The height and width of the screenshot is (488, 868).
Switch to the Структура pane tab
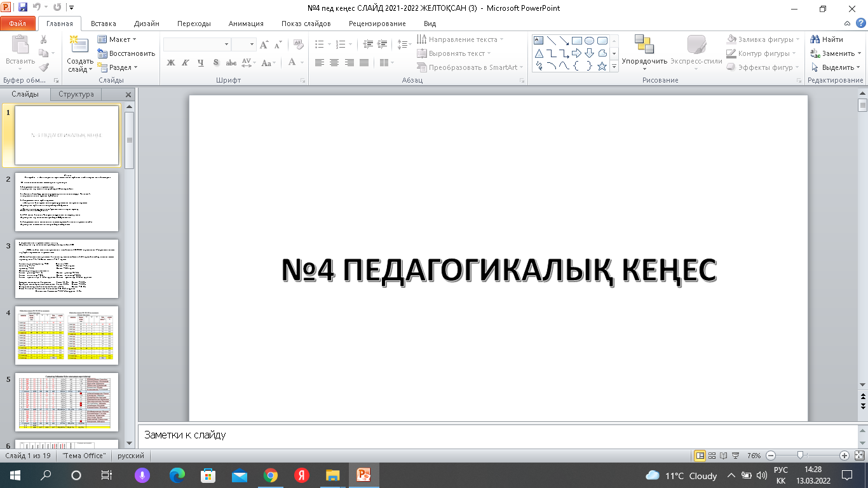pos(76,94)
